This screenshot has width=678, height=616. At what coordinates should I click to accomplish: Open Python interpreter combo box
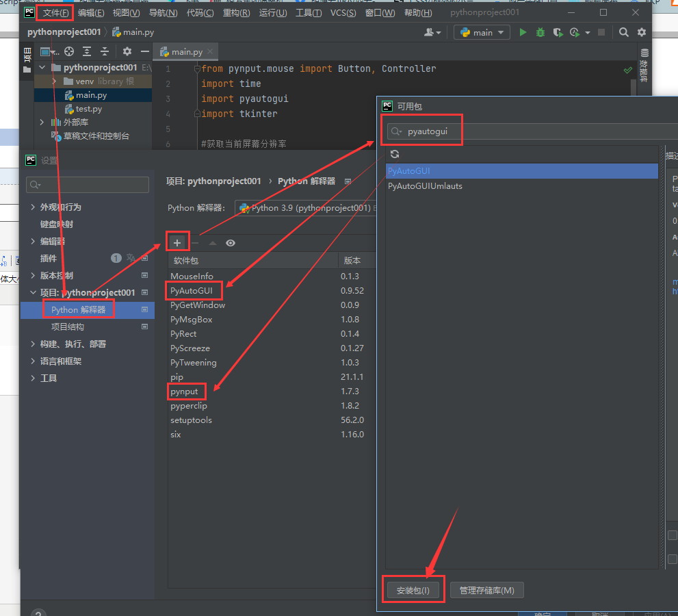click(305, 208)
